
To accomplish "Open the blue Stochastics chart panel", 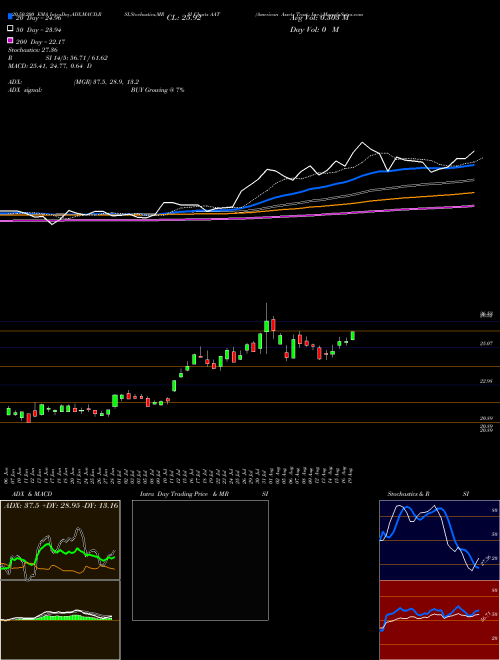I will click(x=439, y=540).
